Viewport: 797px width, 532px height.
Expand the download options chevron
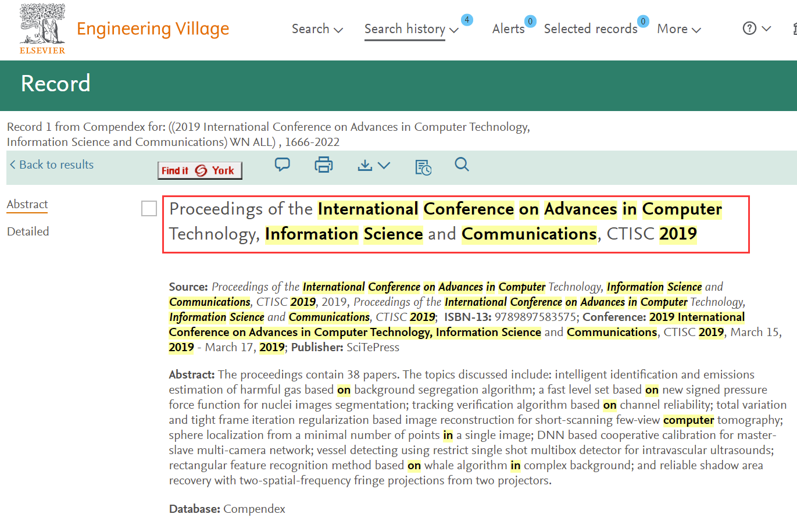pos(384,166)
